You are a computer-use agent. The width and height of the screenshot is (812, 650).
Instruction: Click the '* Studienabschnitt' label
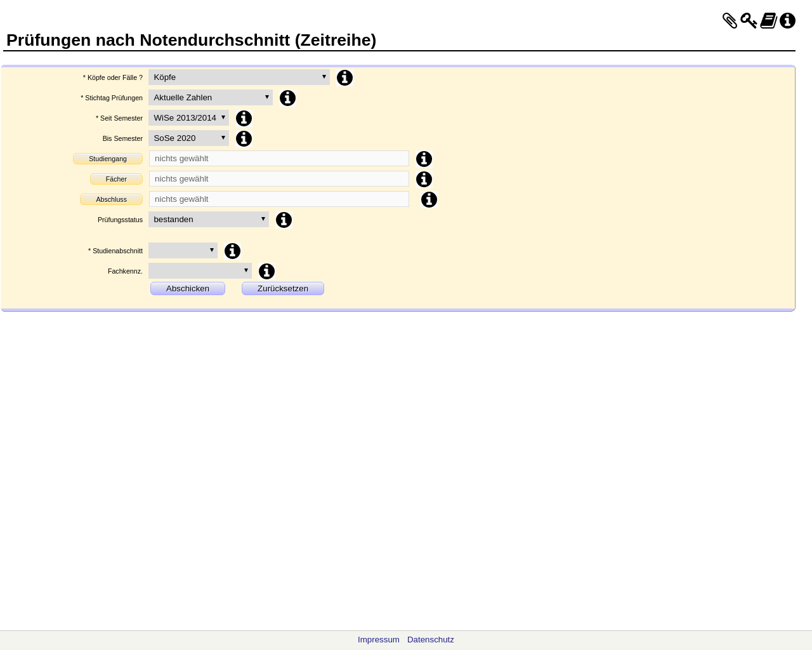(x=115, y=251)
